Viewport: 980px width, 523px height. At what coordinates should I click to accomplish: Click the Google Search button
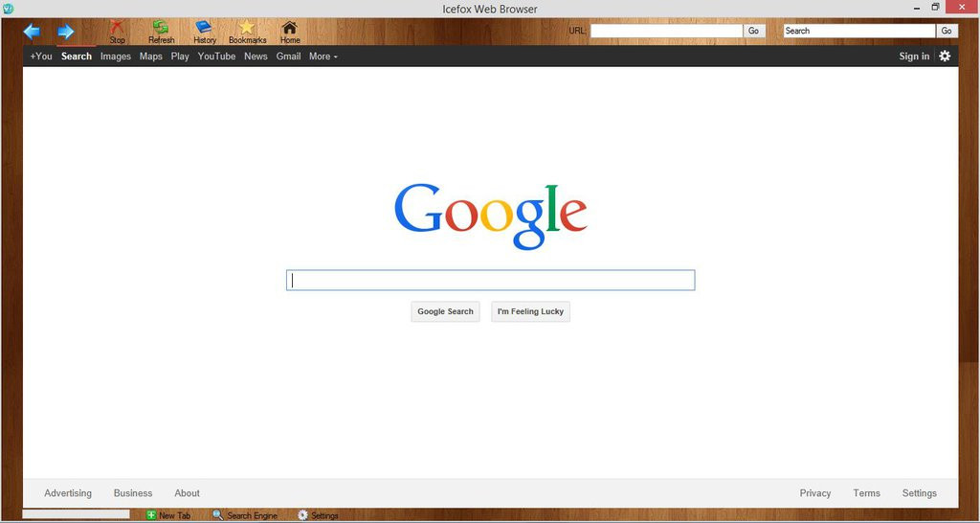pos(445,311)
